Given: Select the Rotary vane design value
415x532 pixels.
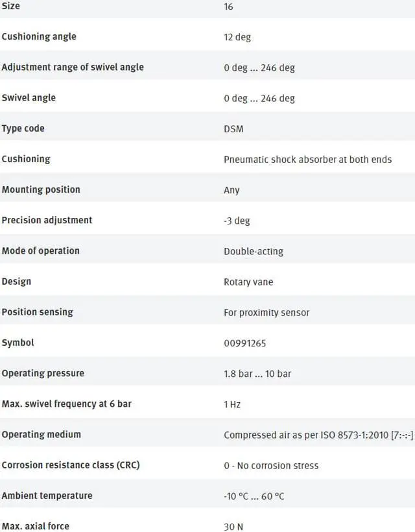Looking at the screenshot, I should click(x=248, y=282).
